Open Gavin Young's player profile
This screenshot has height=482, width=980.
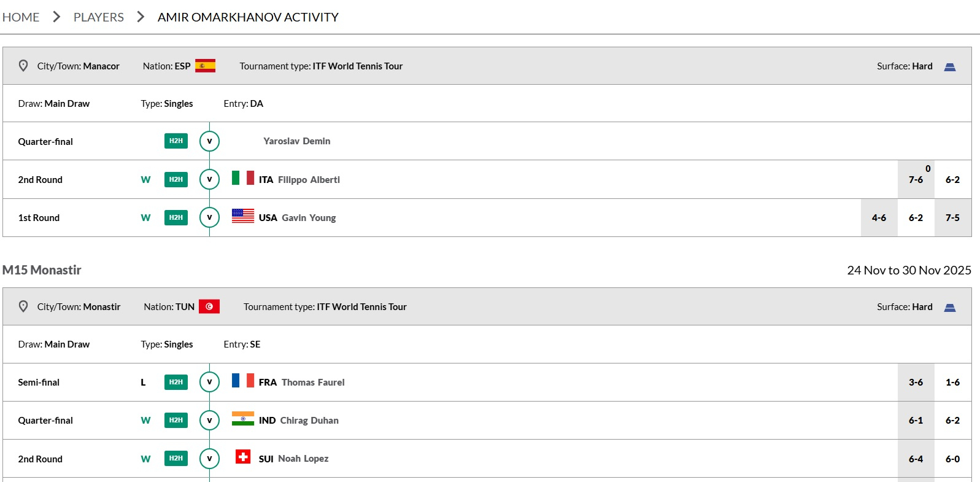[x=309, y=218]
